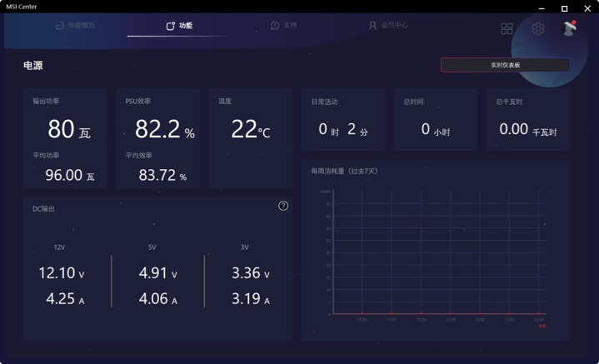Click the 性能概览 tab gauge icon
Viewport: 599px width, 364px height.
(59, 26)
